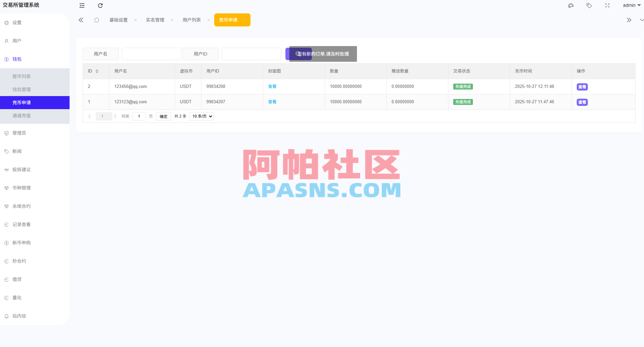Switch to the 用户列表 tab
This screenshot has height=347, width=644.
pos(191,20)
